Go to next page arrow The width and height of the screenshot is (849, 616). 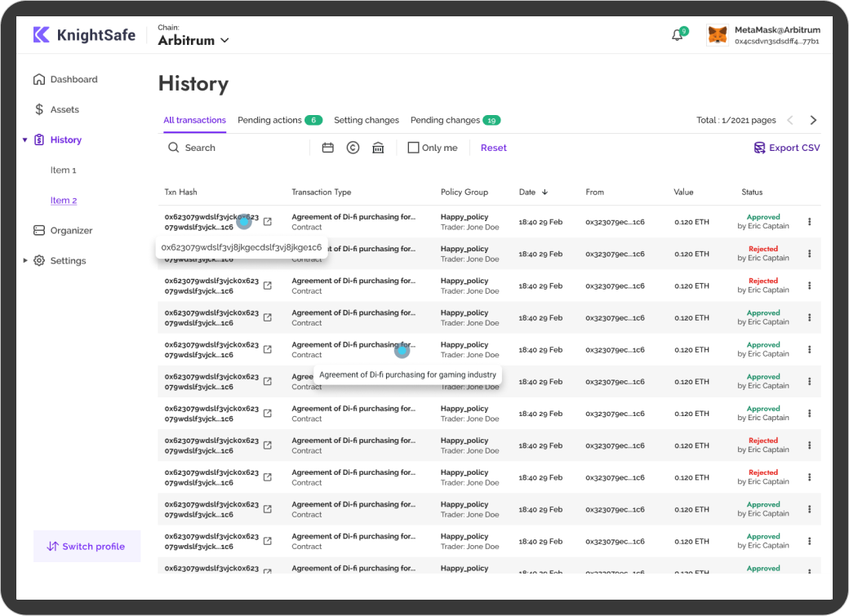pos(813,120)
